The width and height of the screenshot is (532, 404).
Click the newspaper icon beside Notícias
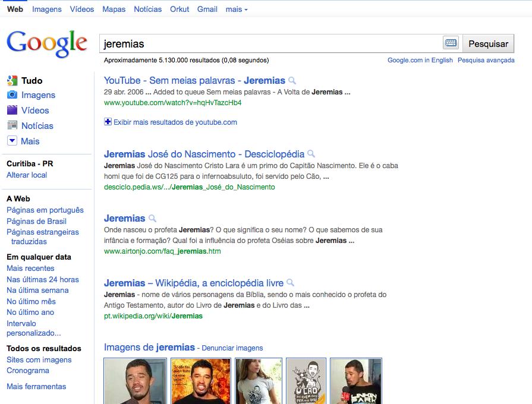pos(12,125)
